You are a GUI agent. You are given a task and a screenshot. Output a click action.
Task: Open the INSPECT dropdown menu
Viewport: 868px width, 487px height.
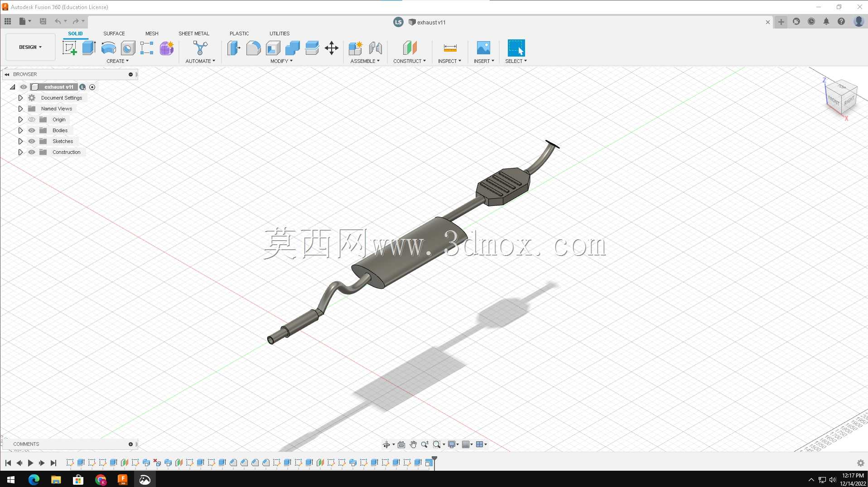tap(449, 61)
